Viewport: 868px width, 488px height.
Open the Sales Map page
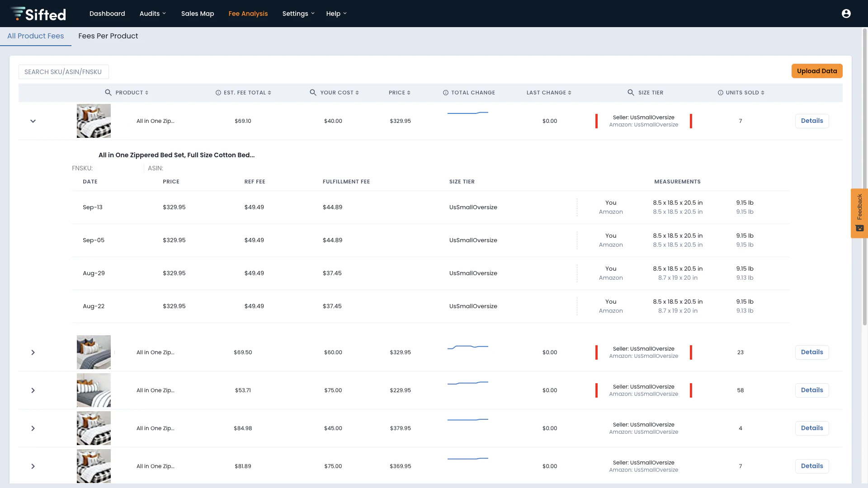pyautogui.click(x=198, y=14)
